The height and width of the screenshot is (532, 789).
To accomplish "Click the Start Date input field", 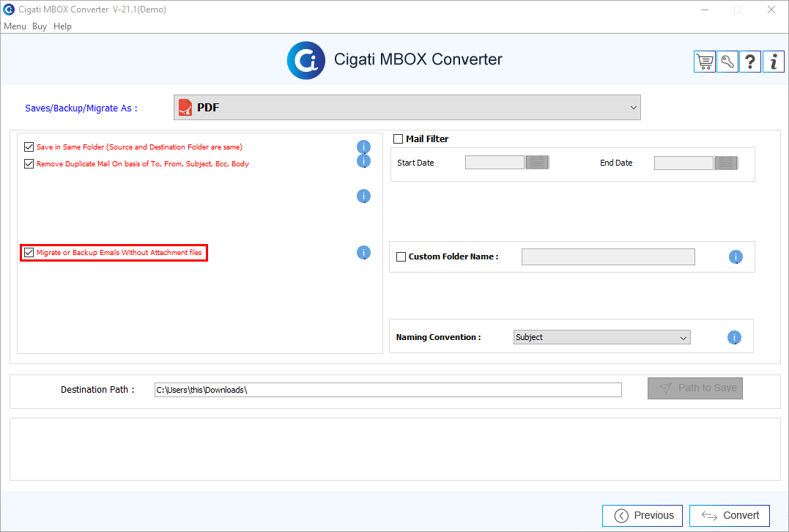I will 494,163.
